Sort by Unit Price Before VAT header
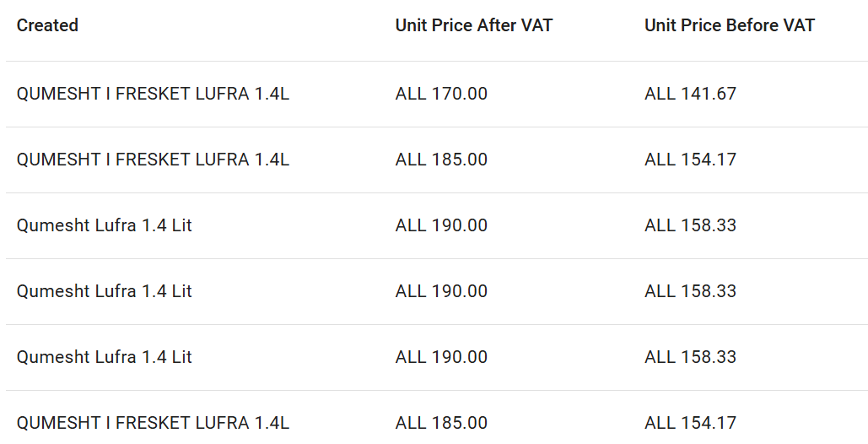Screen dimensions: 868x444 pyautogui.click(x=730, y=25)
